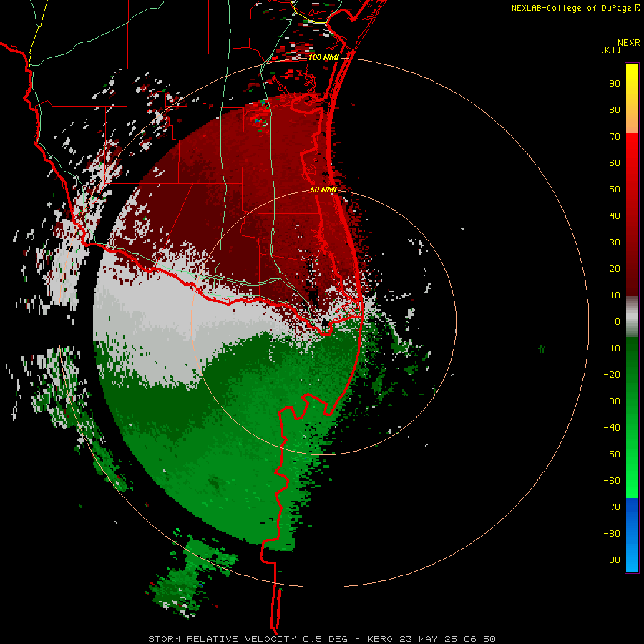This screenshot has height=644, width=644.
Task: Click the gray zero-velocity segment of color bar
Action: coord(632,317)
